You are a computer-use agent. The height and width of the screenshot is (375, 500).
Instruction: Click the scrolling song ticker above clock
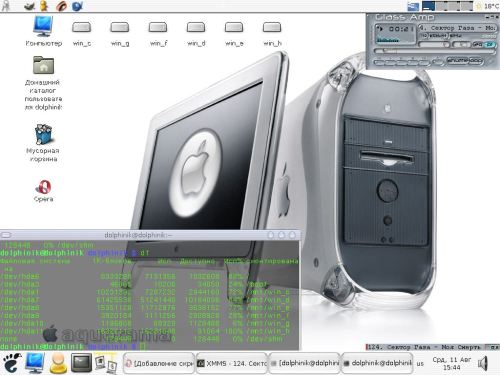tap(433, 347)
